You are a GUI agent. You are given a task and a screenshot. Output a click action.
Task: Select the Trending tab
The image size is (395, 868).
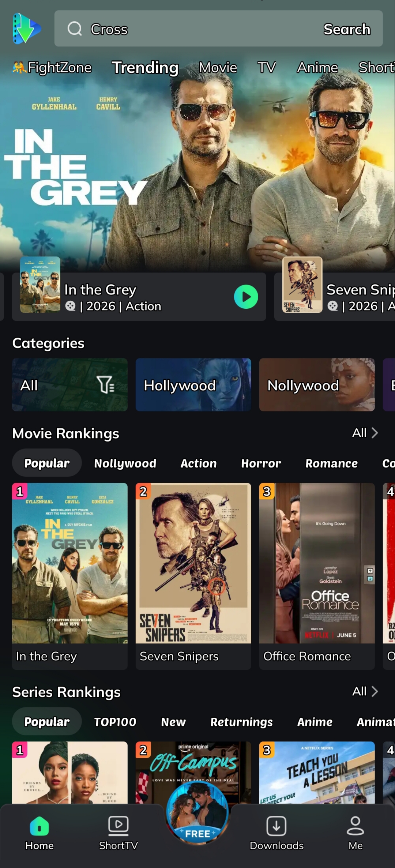point(145,67)
